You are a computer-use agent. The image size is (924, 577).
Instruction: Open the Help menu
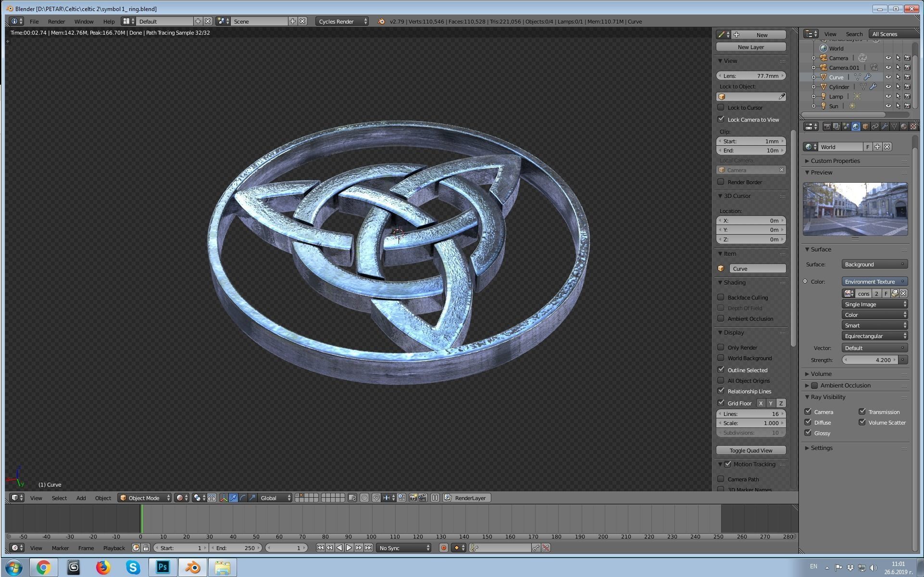tap(109, 21)
